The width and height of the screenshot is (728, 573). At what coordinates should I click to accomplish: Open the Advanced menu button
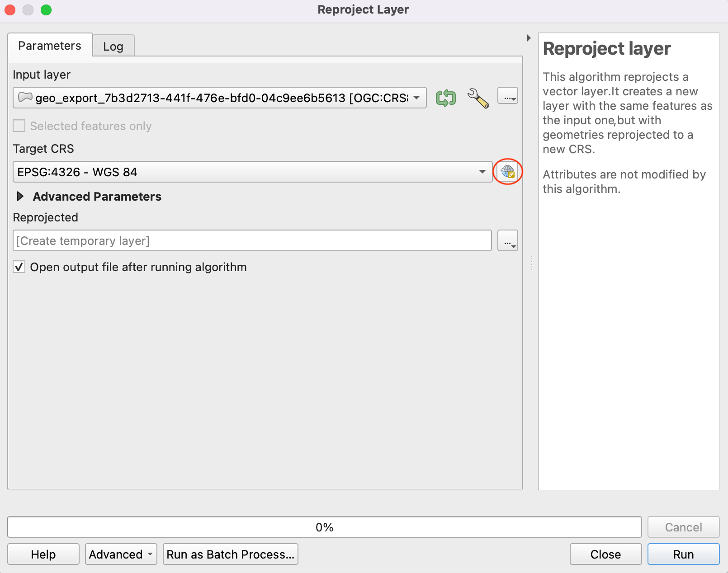pos(121,554)
